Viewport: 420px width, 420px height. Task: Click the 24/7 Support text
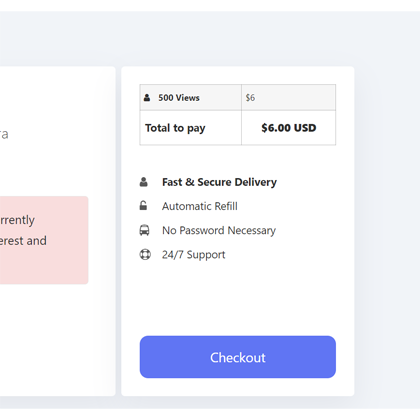(194, 255)
